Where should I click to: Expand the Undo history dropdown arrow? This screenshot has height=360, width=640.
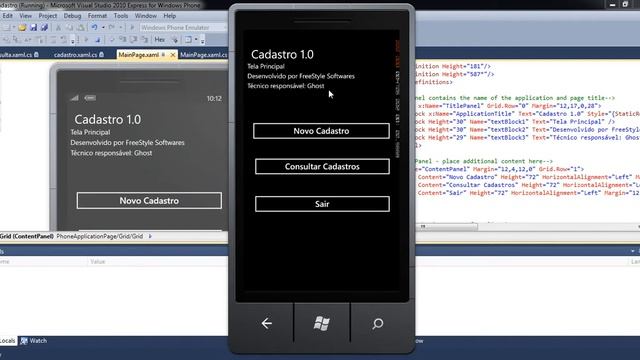[103, 27]
